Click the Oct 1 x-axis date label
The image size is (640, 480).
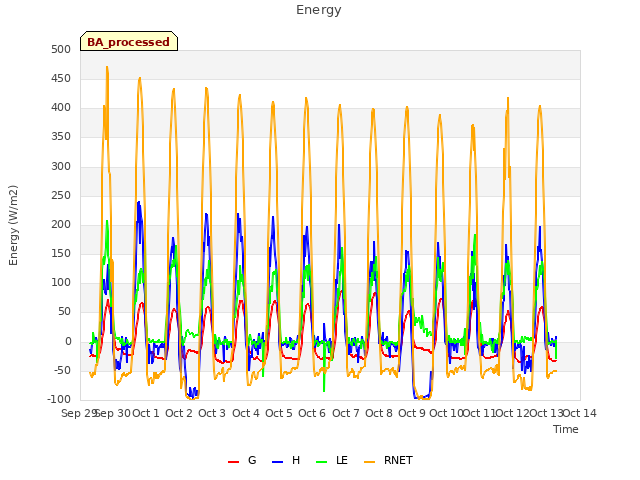(146, 413)
